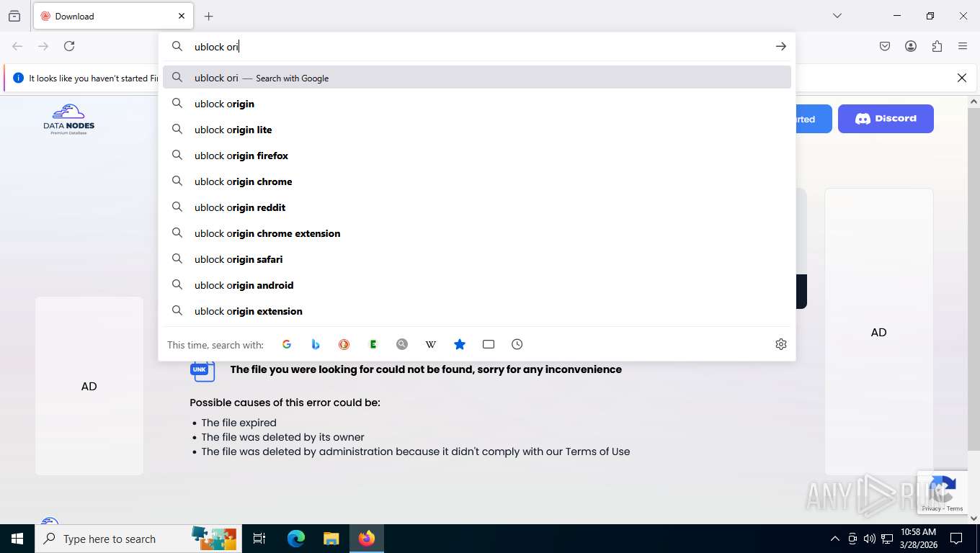Expand the list all tabs chevron
The image size is (980, 553).
[837, 16]
